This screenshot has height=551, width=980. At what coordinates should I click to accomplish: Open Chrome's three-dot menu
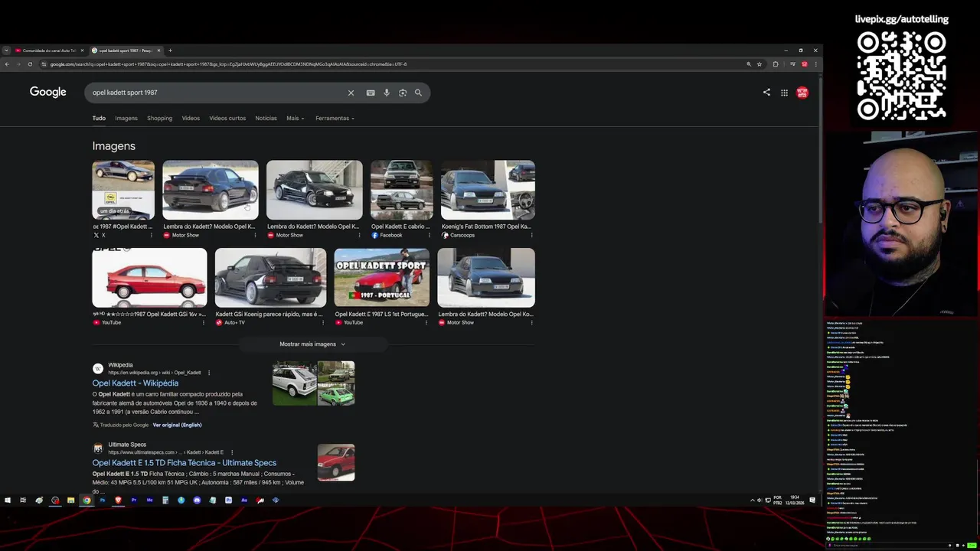[x=815, y=64]
